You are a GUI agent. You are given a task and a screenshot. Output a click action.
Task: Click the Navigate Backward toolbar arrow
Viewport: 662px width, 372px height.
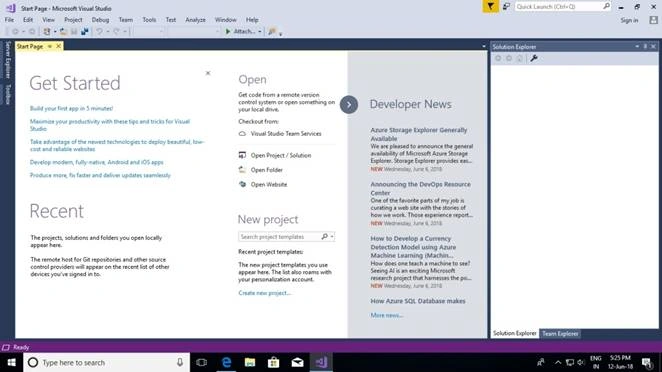point(15,32)
